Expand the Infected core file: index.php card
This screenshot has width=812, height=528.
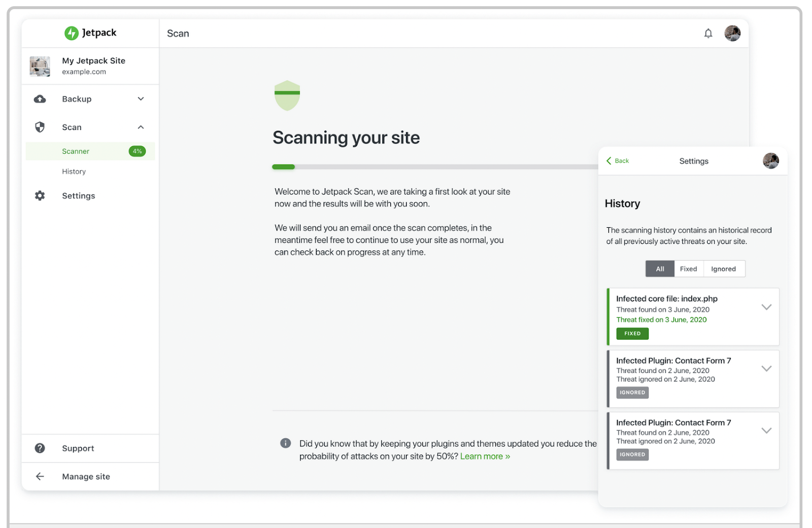pos(766,307)
